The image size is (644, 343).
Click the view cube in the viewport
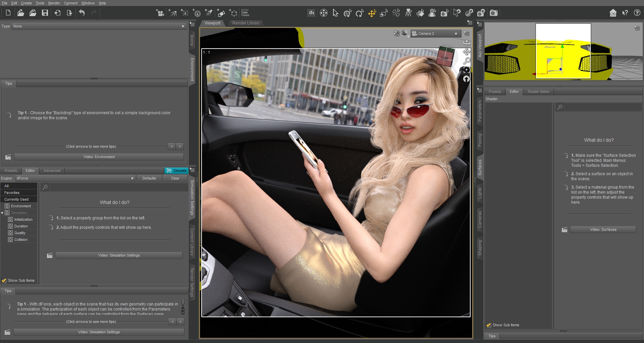click(x=446, y=56)
